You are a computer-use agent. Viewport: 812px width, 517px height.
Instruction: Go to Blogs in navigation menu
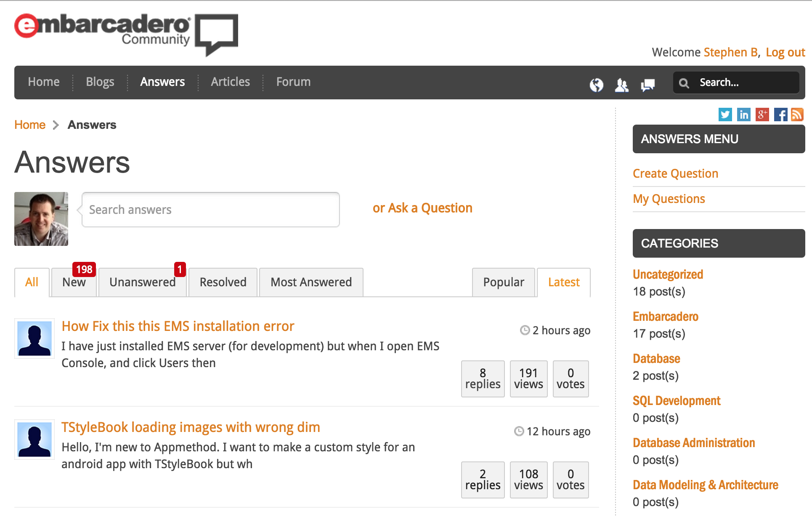100,82
